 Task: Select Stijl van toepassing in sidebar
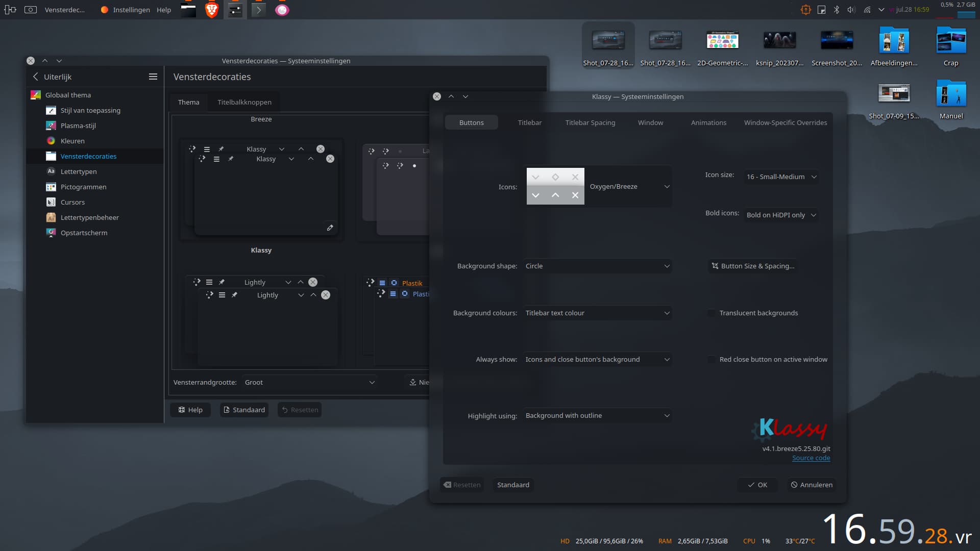tap(90, 110)
